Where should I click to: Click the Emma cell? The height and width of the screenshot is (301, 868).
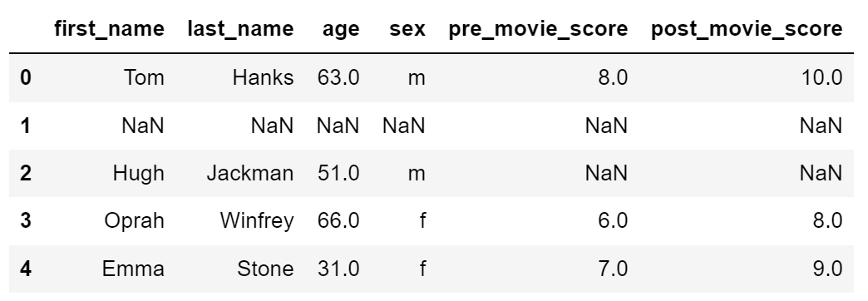point(133,269)
